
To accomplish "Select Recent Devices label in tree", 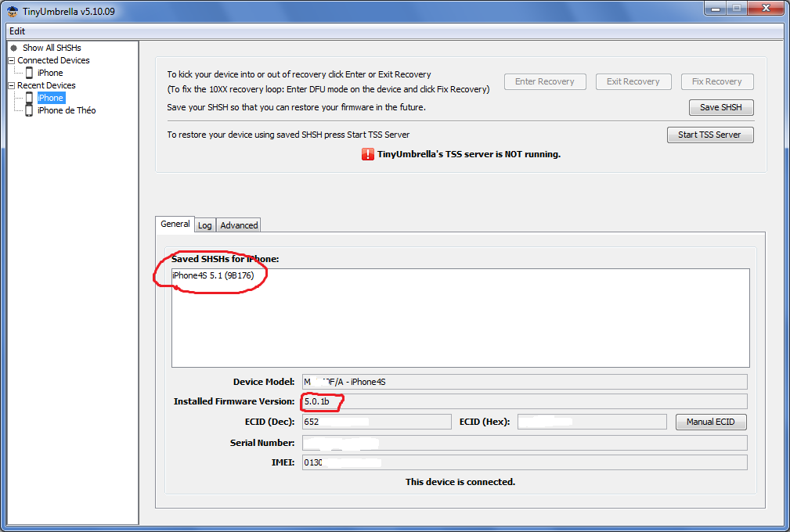I will point(46,85).
